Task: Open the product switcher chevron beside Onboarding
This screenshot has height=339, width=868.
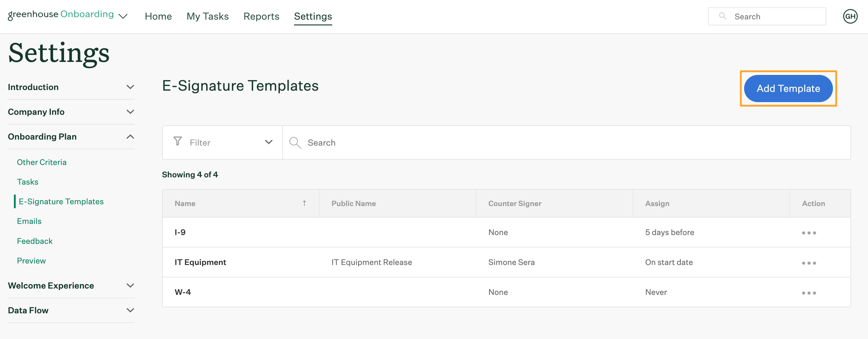Action: 123,16
